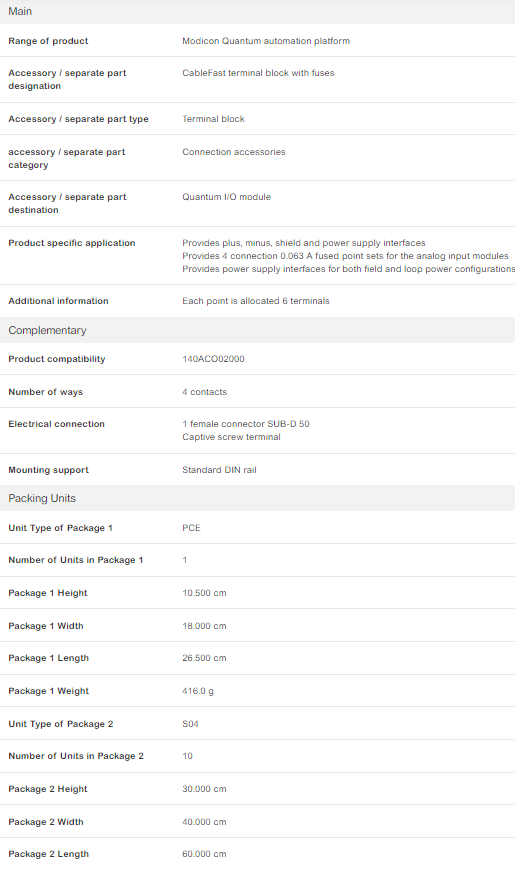515x869 pixels.
Task: Click the Range of product label
Action: click(48, 41)
